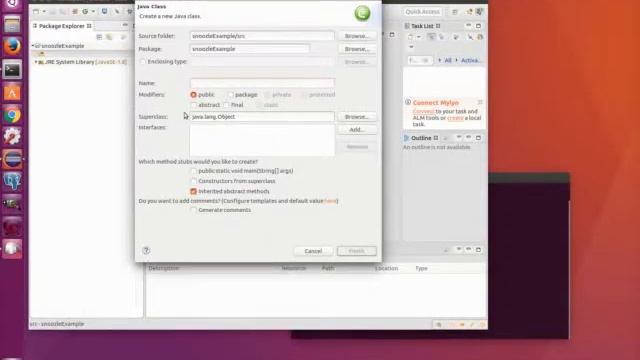Select the package modifier radio button
The image size is (640, 360).
(x=231, y=95)
